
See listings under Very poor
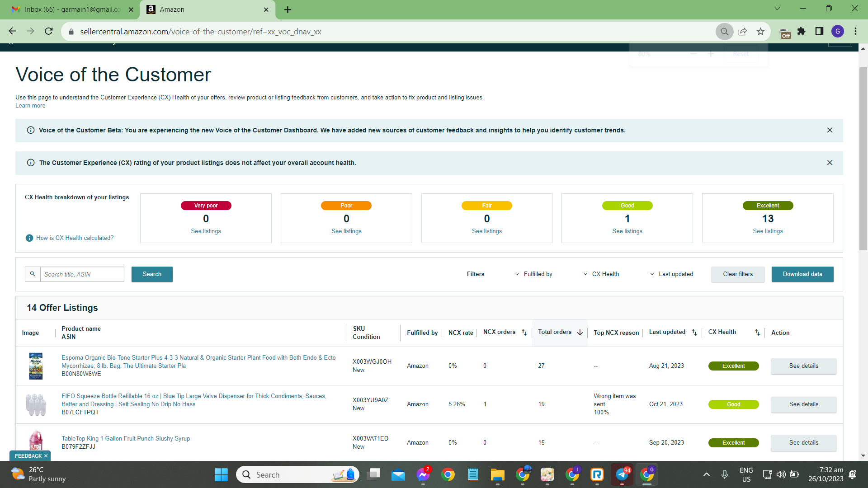click(206, 231)
